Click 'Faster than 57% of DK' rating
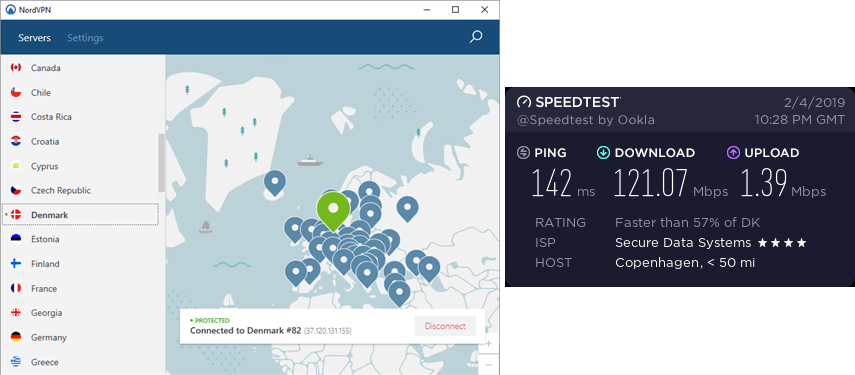Viewport: 855px width, 375px height. (687, 222)
